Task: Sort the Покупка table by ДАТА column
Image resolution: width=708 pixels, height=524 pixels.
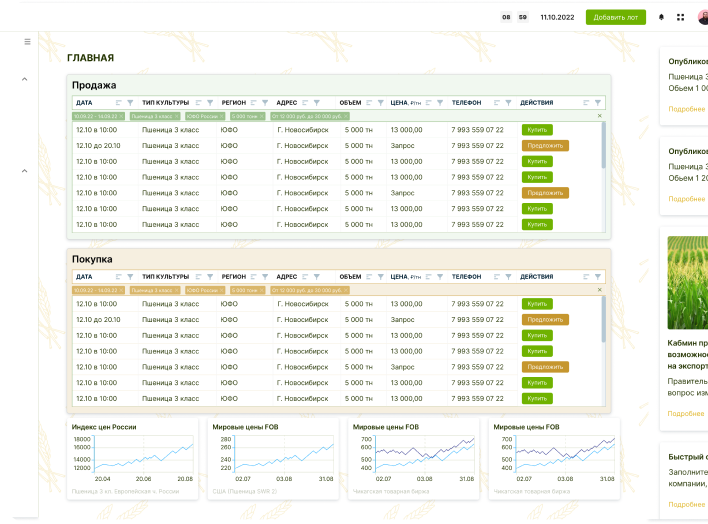Action: [x=118, y=276]
